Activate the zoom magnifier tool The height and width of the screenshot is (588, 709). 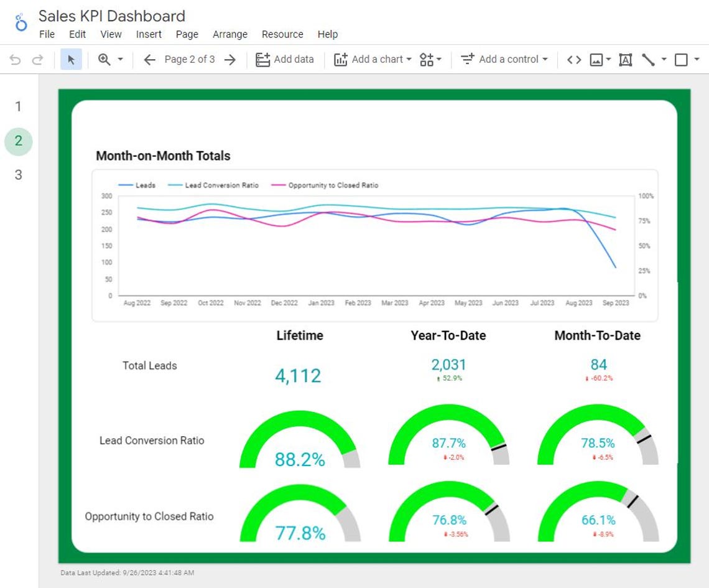(x=106, y=59)
